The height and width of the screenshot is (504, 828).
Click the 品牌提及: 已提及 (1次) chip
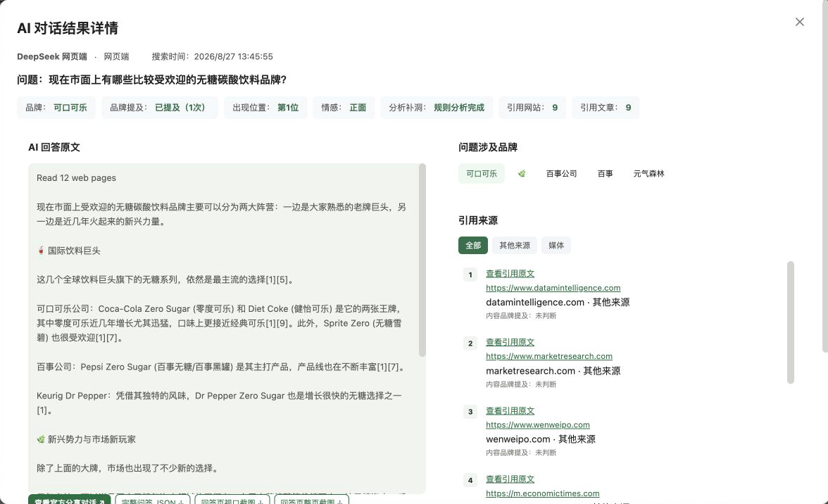tap(159, 108)
